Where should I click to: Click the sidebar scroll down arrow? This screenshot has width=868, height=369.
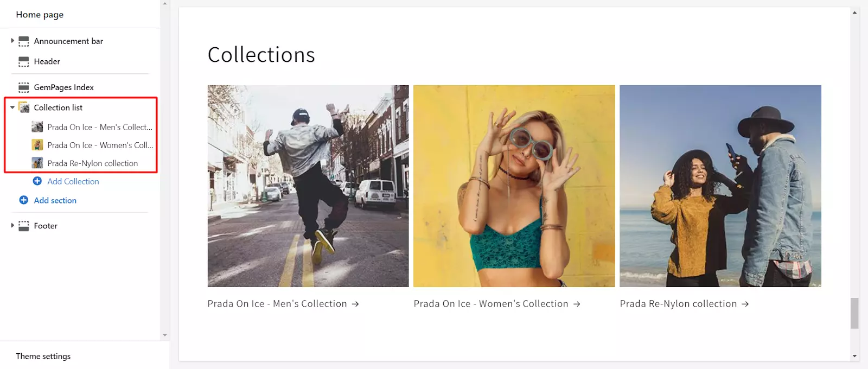coord(165,335)
